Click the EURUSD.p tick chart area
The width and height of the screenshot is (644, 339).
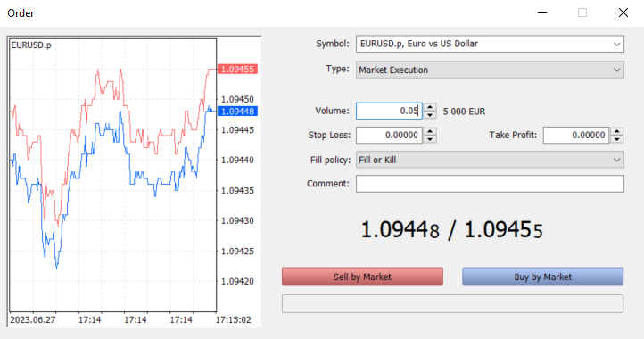113,175
